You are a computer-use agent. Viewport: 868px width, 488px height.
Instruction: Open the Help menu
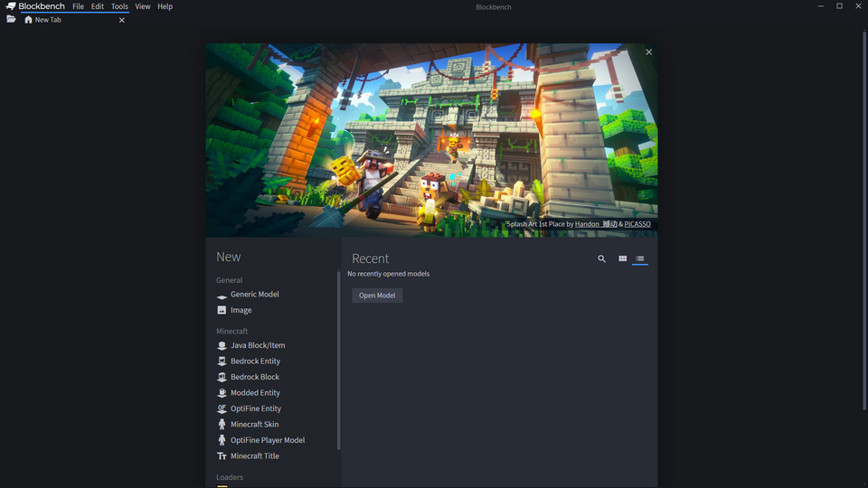click(165, 6)
